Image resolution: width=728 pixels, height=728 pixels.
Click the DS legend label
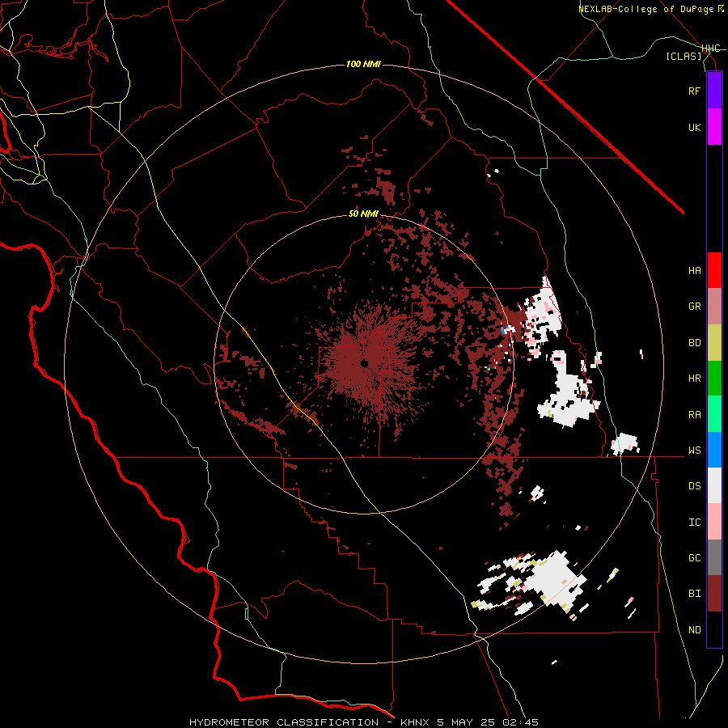pyautogui.click(x=694, y=486)
